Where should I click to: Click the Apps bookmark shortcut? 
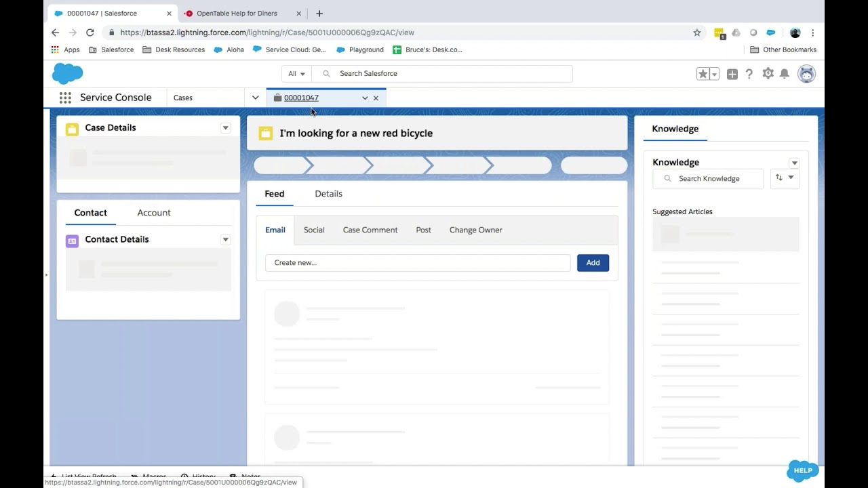65,49
